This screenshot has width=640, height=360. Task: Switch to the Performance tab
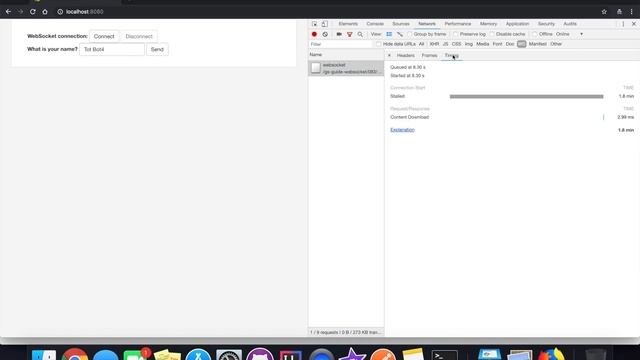(458, 24)
